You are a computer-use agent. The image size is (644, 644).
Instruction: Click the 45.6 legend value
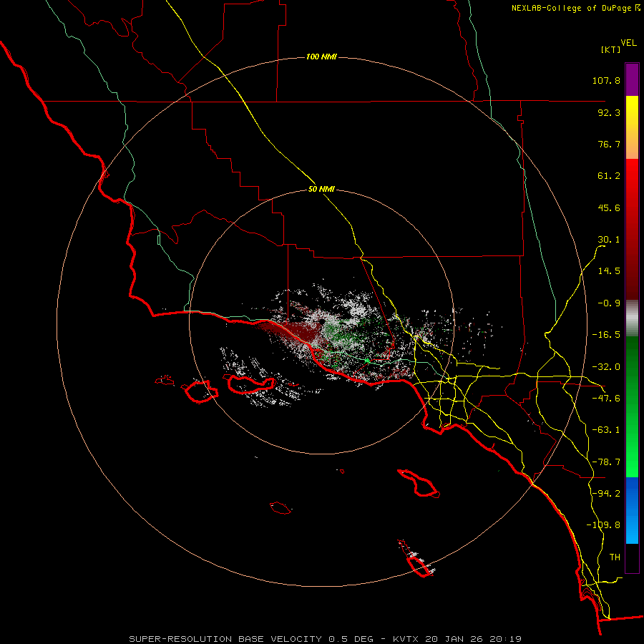click(609, 208)
